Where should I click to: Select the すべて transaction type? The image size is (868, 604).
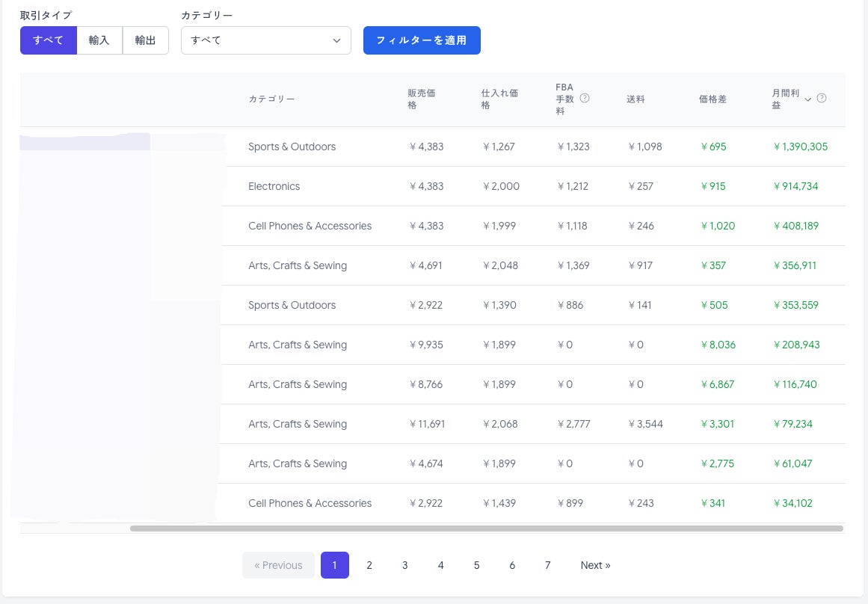coord(48,40)
